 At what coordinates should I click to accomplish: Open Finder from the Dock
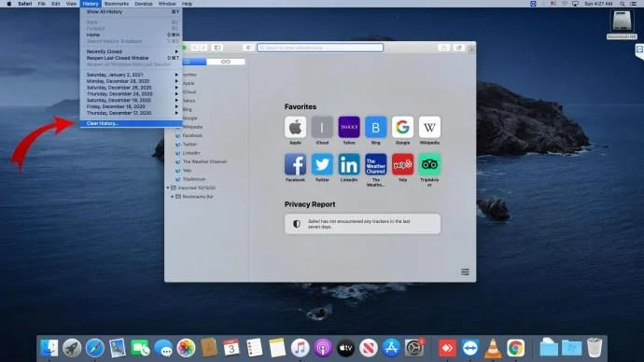click(49, 348)
